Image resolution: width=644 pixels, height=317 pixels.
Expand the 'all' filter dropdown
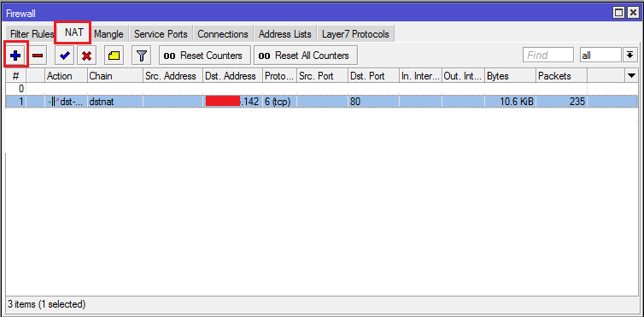pyautogui.click(x=629, y=55)
